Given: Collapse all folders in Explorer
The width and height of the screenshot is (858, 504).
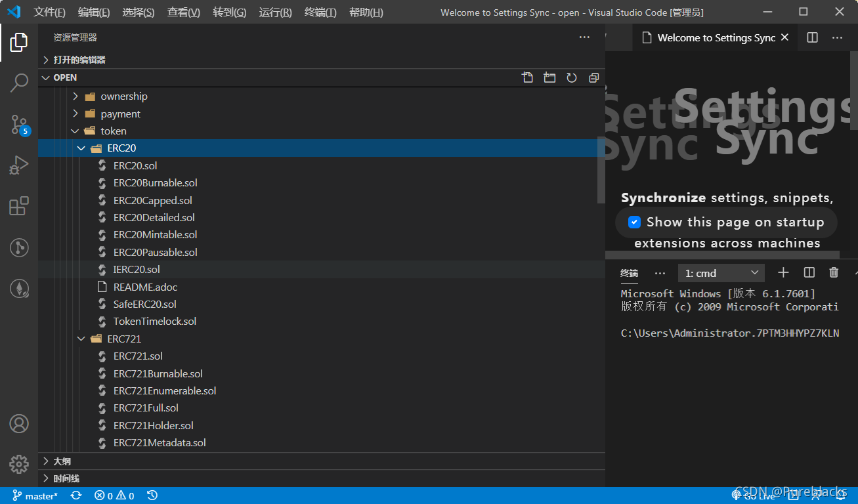Looking at the screenshot, I should pyautogui.click(x=594, y=77).
